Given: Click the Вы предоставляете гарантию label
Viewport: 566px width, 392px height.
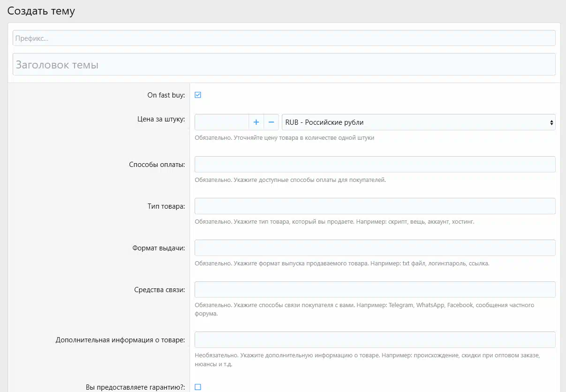Looking at the screenshot, I should click(x=136, y=387).
